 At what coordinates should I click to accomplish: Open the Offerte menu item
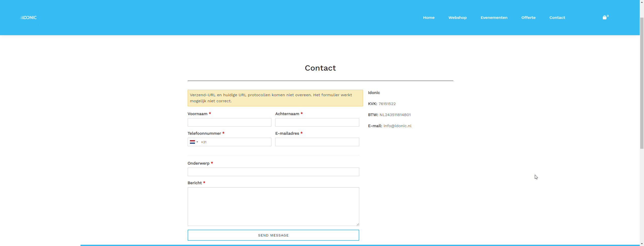pos(528,18)
